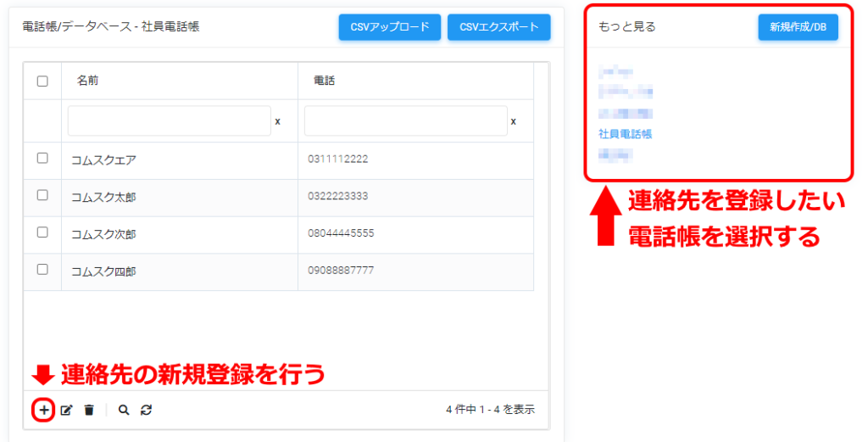This screenshot has width=868, height=442.
Task: Click the 新規作成/DB button
Action: pos(798,27)
